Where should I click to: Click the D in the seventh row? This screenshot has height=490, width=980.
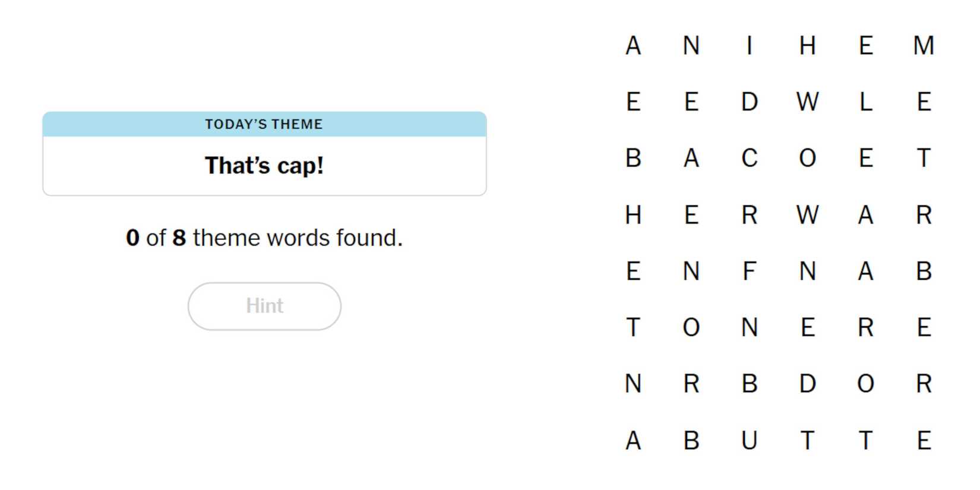pyautogui.click(x=807, y=384)
